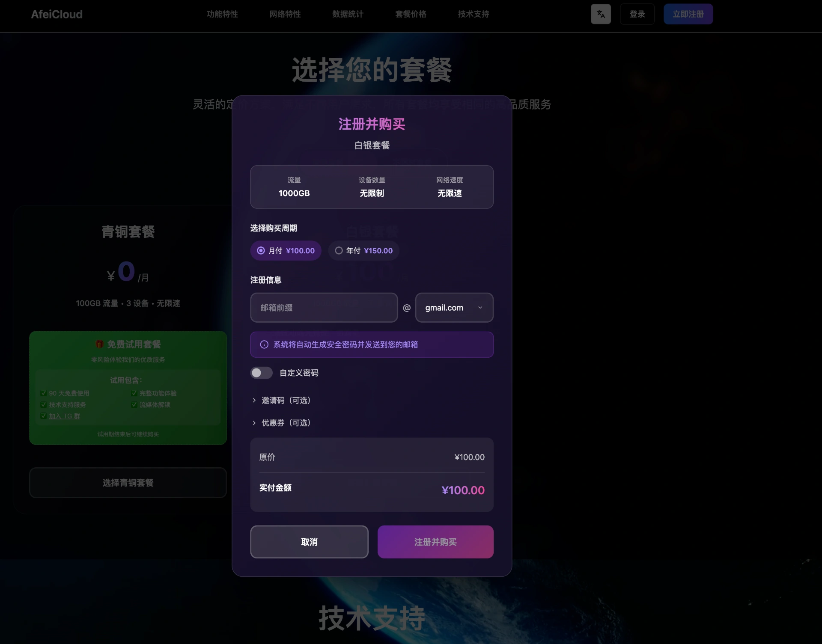
Task: Click the 立即注册 button in the navbar
Action: 688,14
